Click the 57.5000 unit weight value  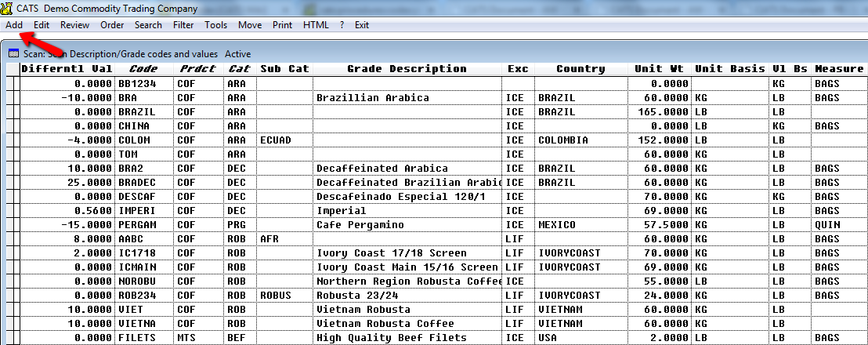point(667,225)
